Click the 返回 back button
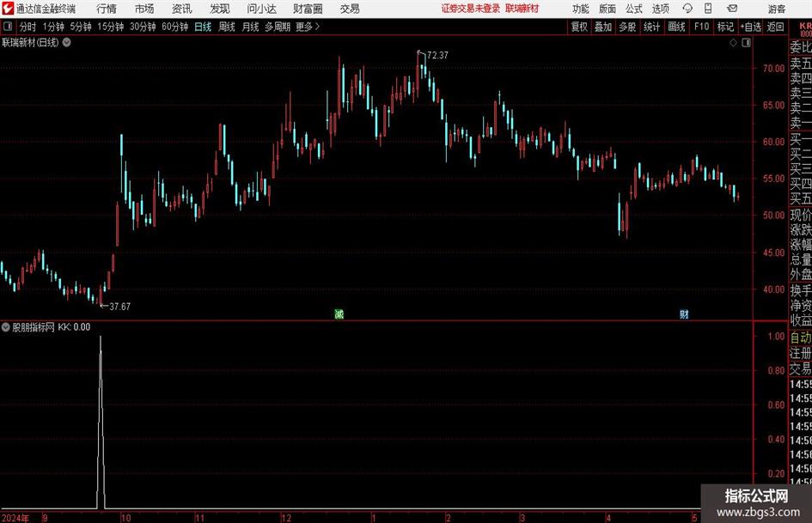The image size is (812, 523). coord(775,27)
